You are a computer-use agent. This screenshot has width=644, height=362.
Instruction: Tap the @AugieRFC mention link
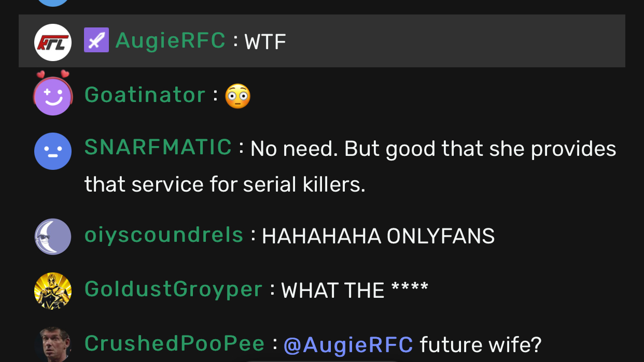(x=348, y=344)
